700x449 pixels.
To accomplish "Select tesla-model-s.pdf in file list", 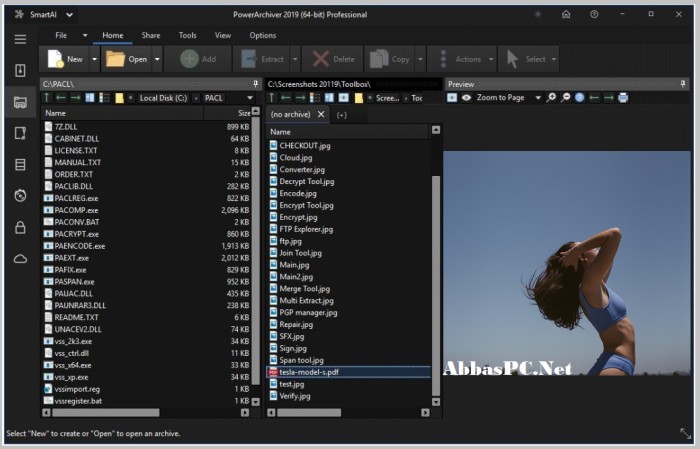I will point(349,372).
